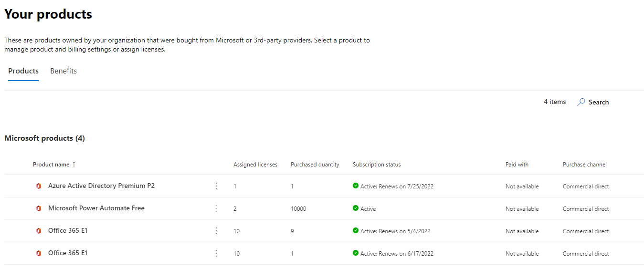Toggle sort order on the Product name column
This screenshot has width=644, height=279.
[54, 164]
